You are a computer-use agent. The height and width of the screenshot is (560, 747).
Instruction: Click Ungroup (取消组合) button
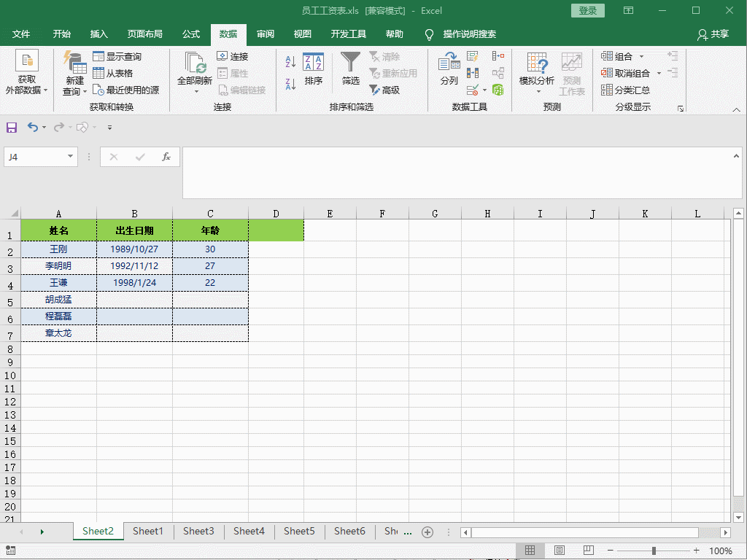point(625,74)
